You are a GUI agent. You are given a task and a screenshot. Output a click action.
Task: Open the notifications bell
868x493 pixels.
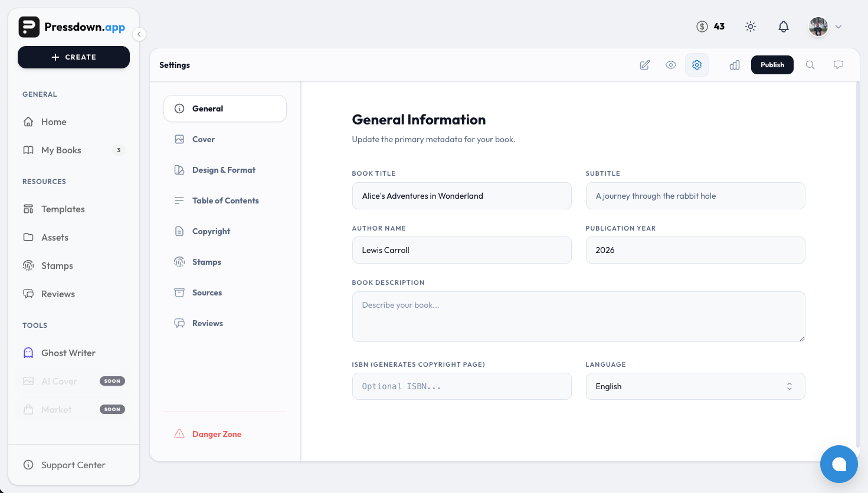[784, 27]
